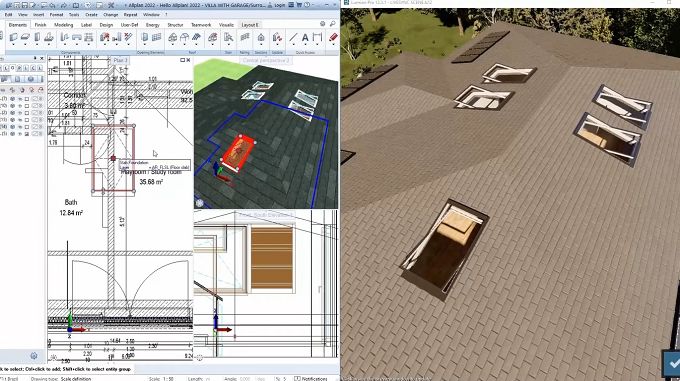Activate the Stair tool icon
The width and height of the screenshot is (680, 381).
(229, 38)
